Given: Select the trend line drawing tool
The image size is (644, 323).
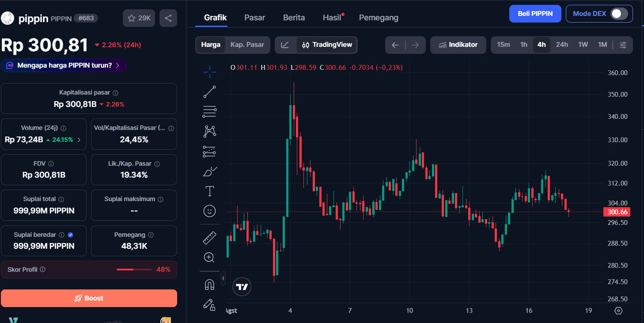Looking at the screenshot, I should click(x=209, y=91).
